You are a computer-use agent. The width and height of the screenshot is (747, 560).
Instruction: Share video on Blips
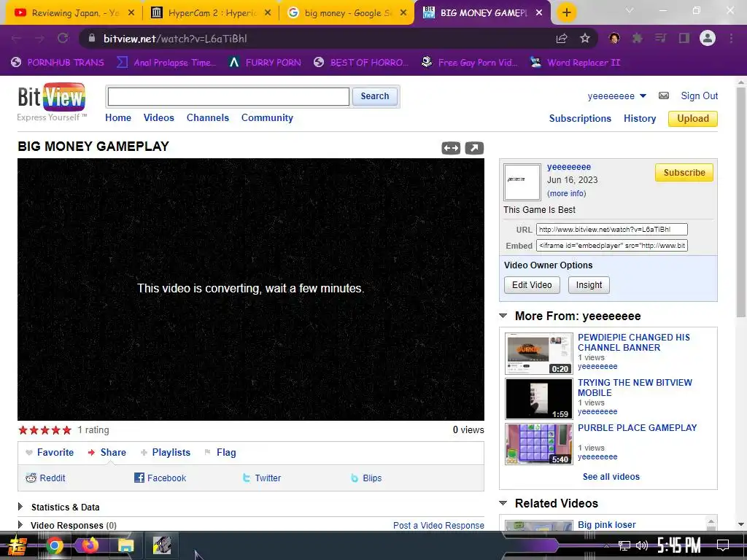coord(366,478)
